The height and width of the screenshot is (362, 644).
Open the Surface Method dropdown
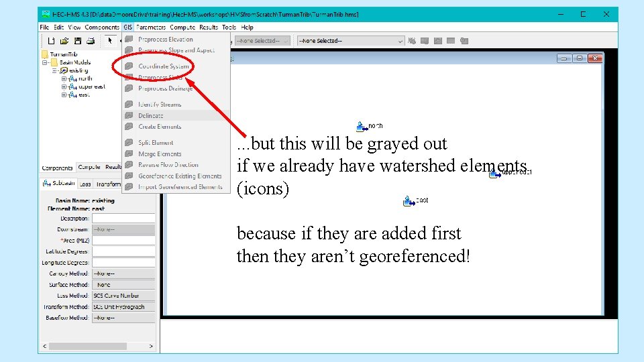[x=123, y=284]
